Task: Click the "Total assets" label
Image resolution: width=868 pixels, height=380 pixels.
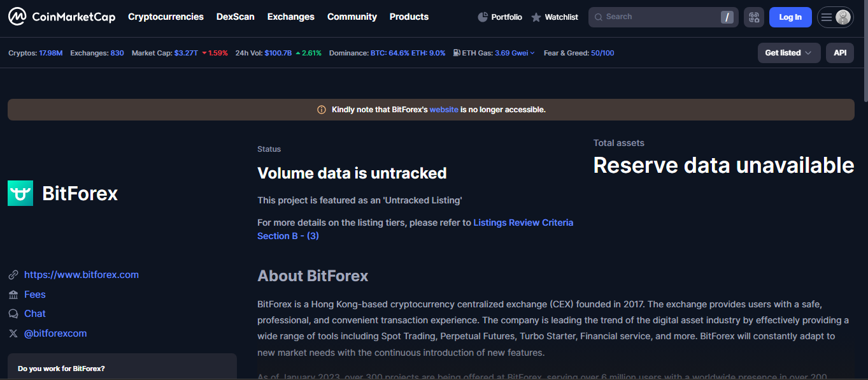Action: tap(619, 143)
